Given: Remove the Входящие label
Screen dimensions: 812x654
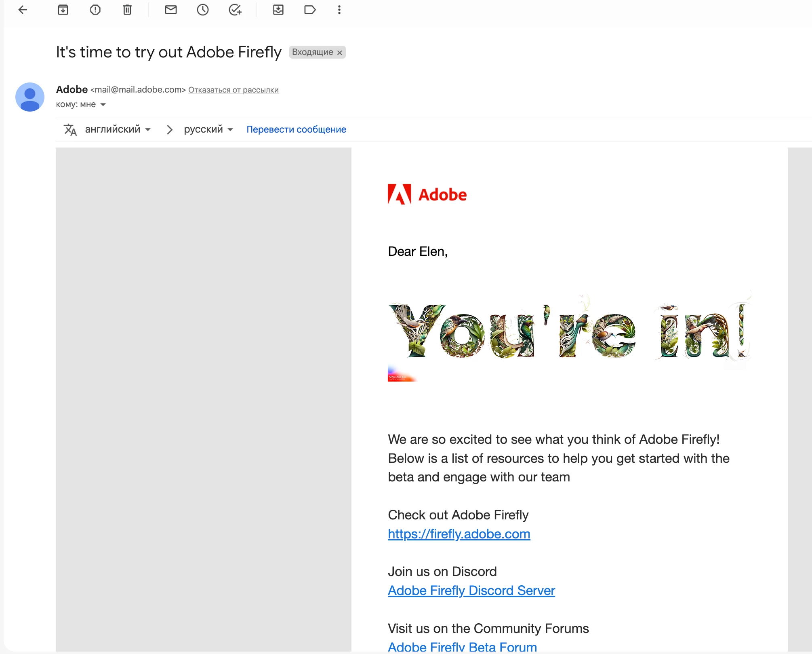Looking at the screenshot, I should (x=340, y=53).
